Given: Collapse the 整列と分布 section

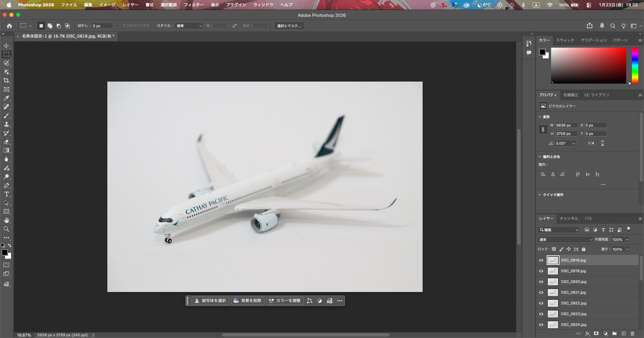Looking at the screenshot, I should [540, 157].
